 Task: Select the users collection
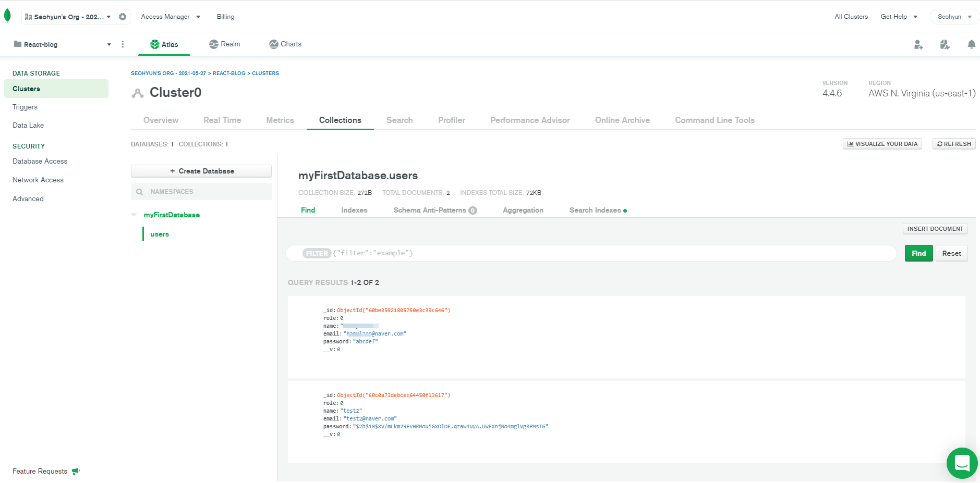[x=160, y=234]
